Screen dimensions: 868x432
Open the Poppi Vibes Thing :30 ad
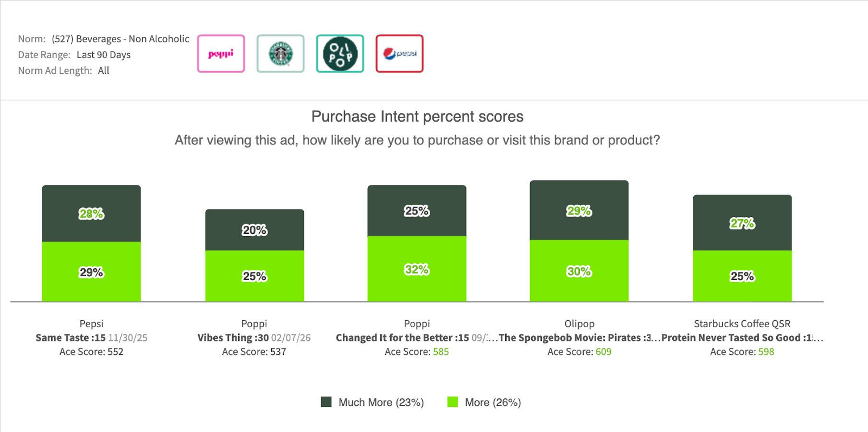pos(233,338)
